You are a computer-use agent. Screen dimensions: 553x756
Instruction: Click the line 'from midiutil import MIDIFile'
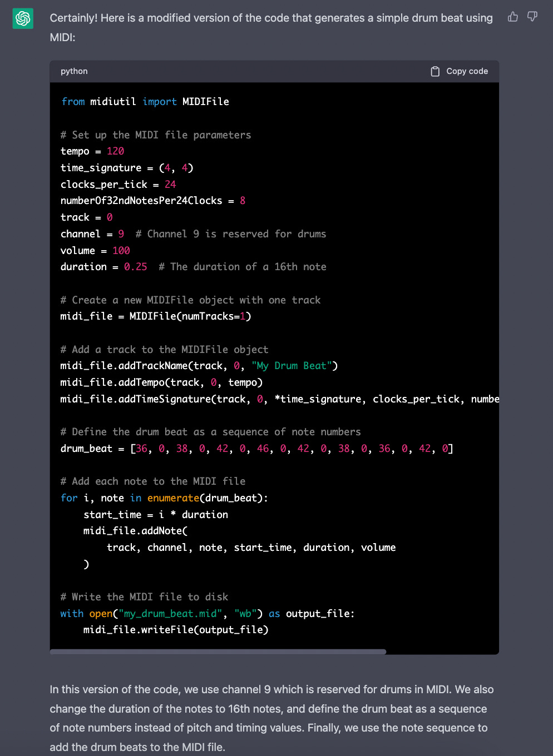(145, 102)
